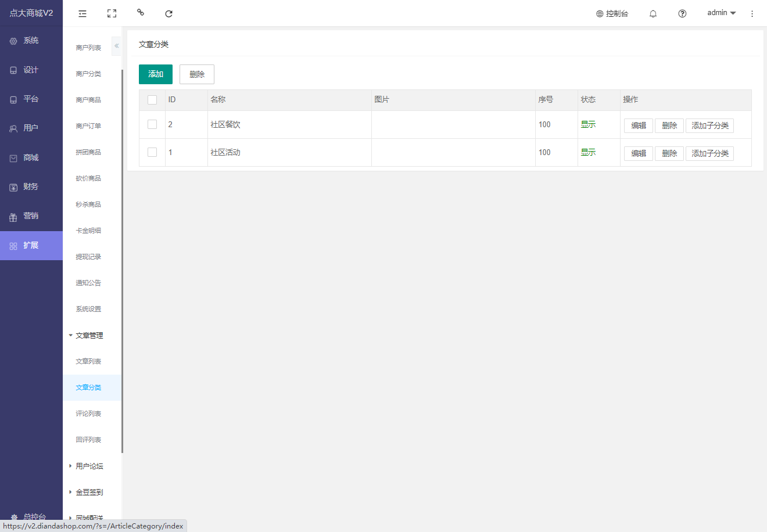Open 卡金明细 in the submenu
Image resolution: width=767 pixels, height=532 pixels.
88,231
